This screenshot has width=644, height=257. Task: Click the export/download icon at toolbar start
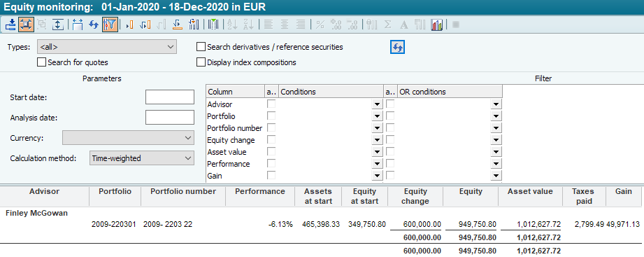[10, 25]
